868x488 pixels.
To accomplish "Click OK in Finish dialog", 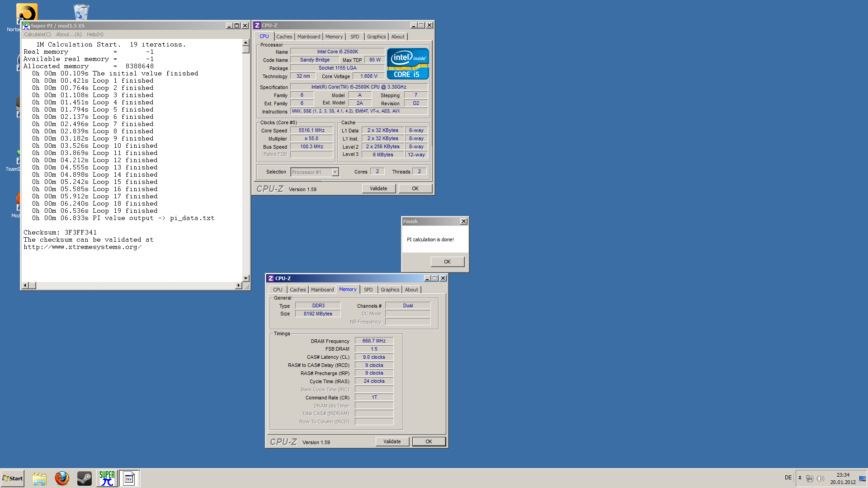I will [447, 262].
